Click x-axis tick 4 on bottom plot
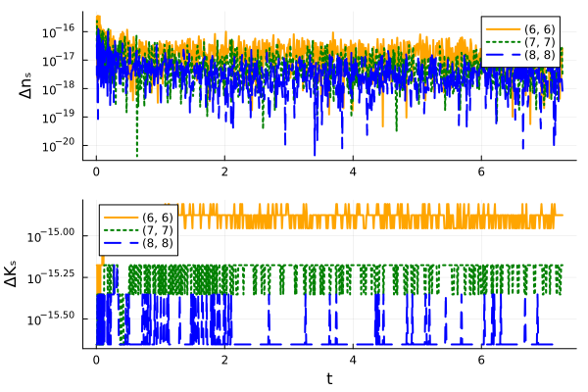This screenshot has height=392, width=588. [353, 361]
